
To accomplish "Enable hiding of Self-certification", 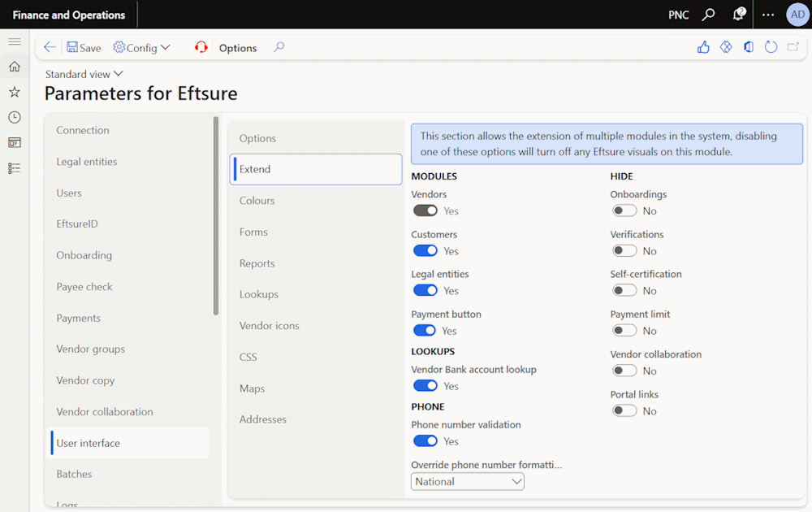I will click(624, 291).
